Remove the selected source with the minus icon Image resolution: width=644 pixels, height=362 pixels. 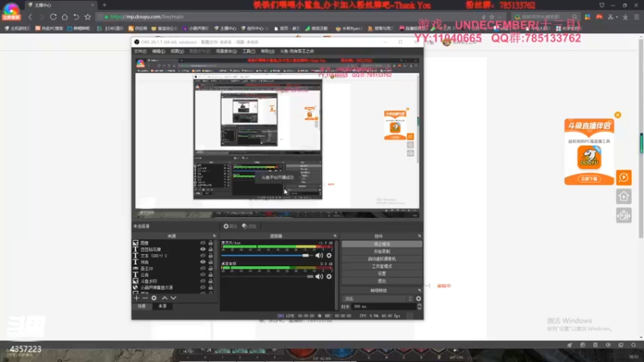pos(145,298)
